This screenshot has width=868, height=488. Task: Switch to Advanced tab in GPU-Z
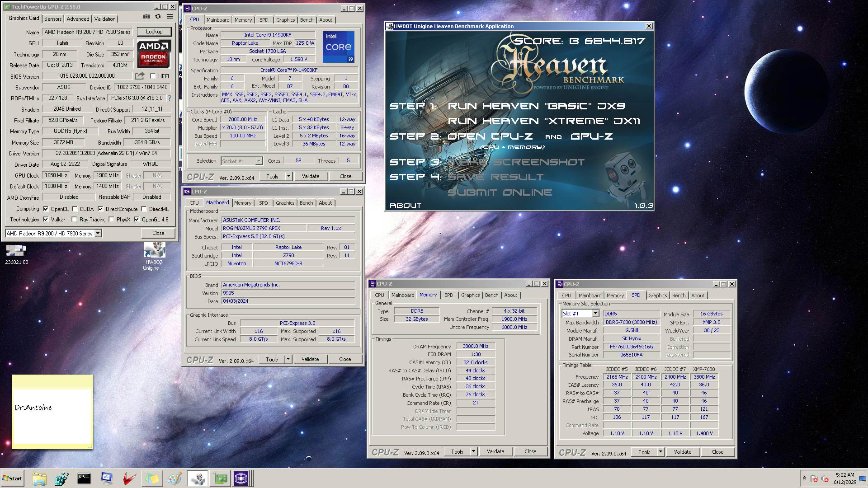coord(78,19)
